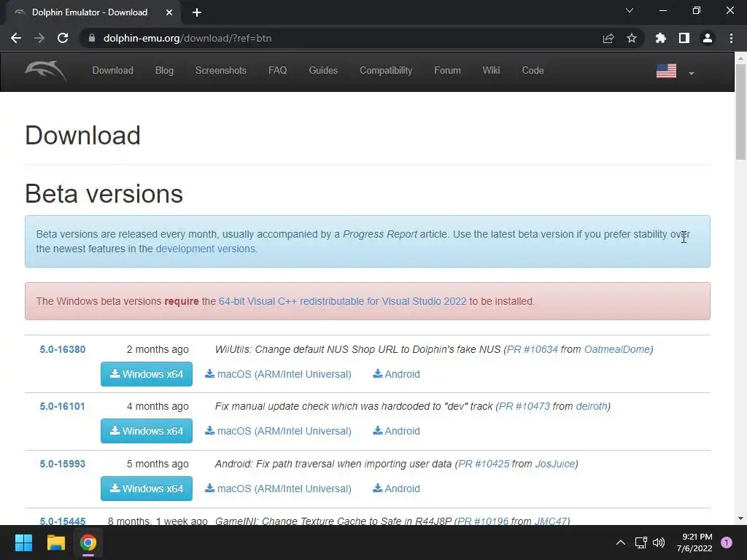Screen dimensions: 747x560
Task: Click the browser forward arrow
Action: 39,38
